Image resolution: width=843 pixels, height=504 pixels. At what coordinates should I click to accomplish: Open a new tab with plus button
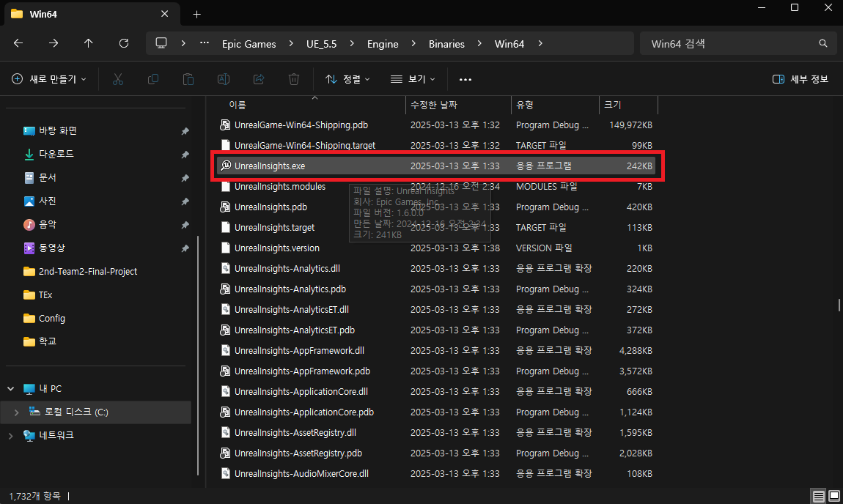[x=196, y=15]
